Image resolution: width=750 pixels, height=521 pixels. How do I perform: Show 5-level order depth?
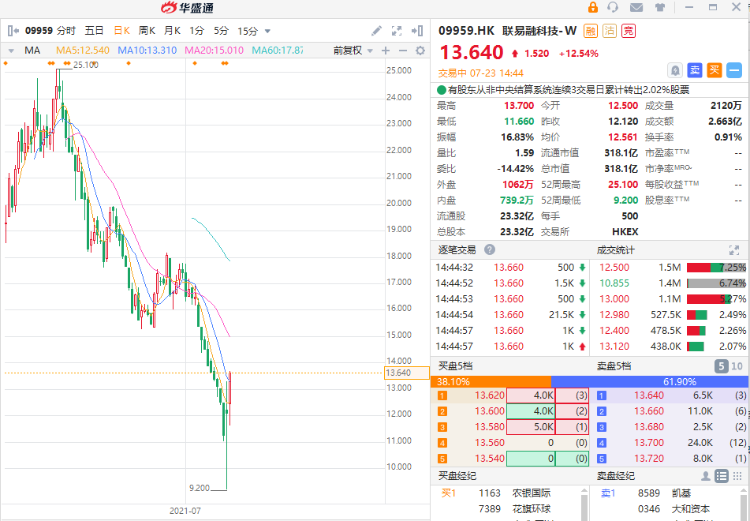pos(721,366)
